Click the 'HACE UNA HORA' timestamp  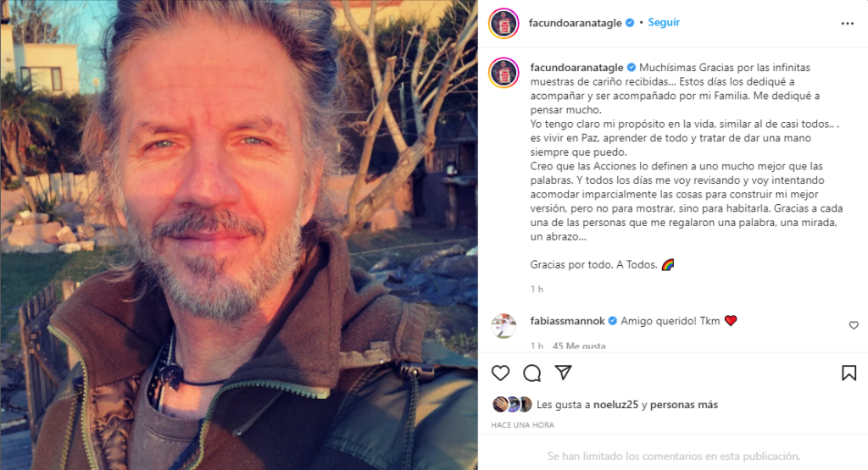pyautogui.click(x=522, y=425)
